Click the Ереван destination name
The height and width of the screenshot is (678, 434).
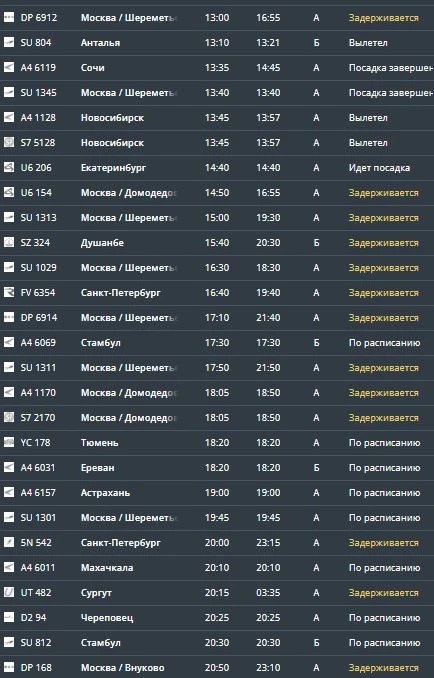(98, 468)
